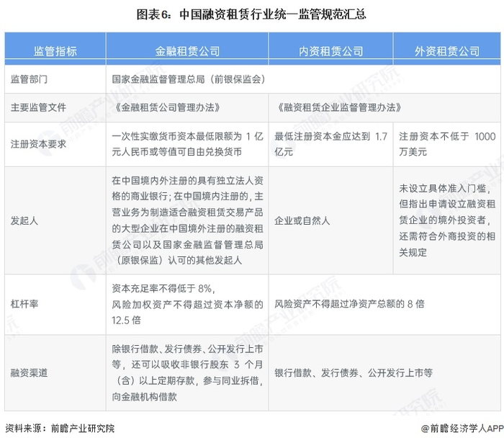This screenshot has width=504, height=443.
Task: Click the 注册资本不低于1000万美元 cell
Action: [x=447, y=143]
